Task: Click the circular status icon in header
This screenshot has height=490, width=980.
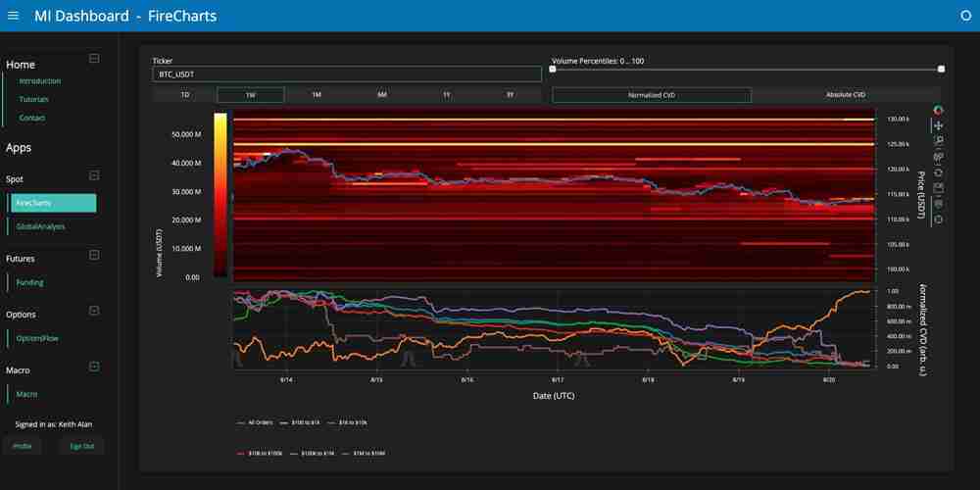Action: point(965,16)
